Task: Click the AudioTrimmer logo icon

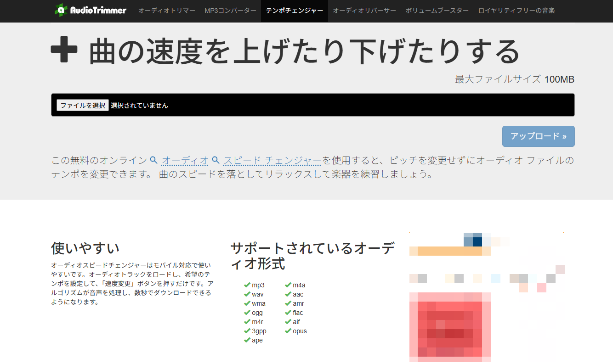Action: 61,10
